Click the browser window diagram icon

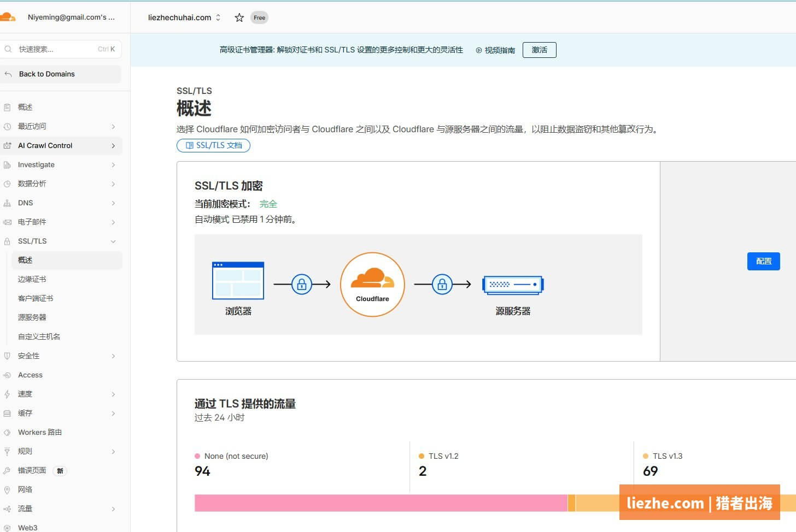click(x=238, y=281)
